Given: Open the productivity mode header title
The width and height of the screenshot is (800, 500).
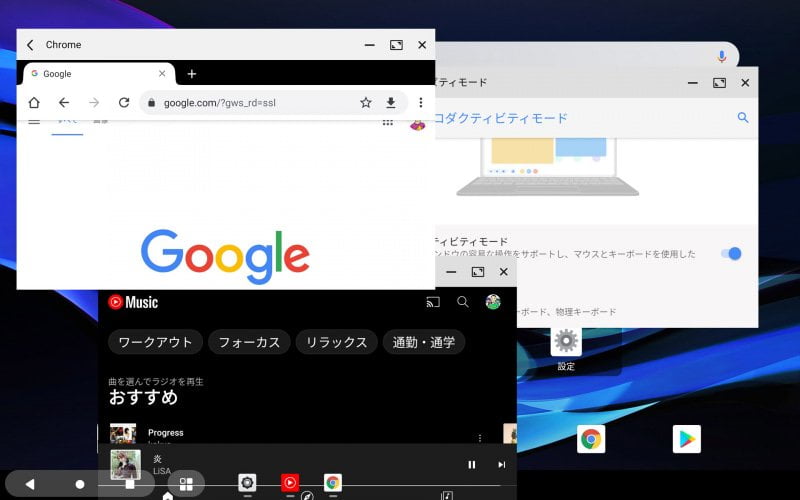Looking at the screenshot, I should (x=501, y=118).
